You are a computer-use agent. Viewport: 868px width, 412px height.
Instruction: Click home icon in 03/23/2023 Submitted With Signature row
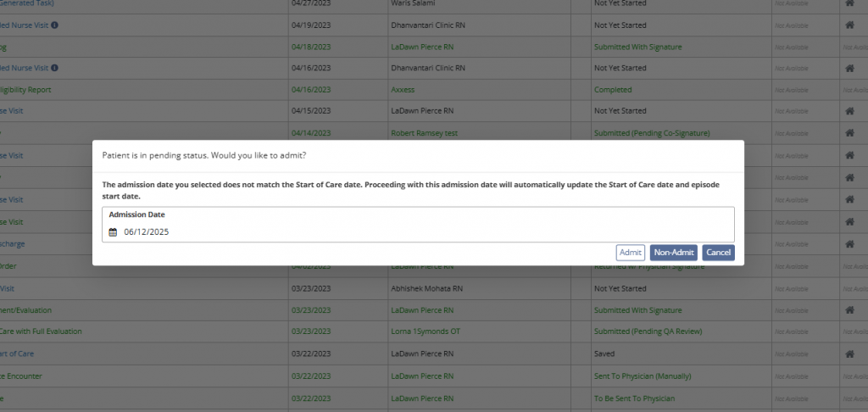[849, 310]
